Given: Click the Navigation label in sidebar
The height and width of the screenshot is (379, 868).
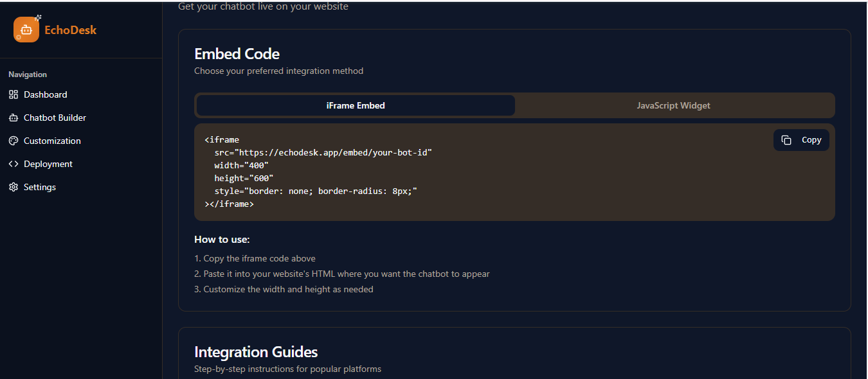Looking at the screenshot, I should pos(28,75).
